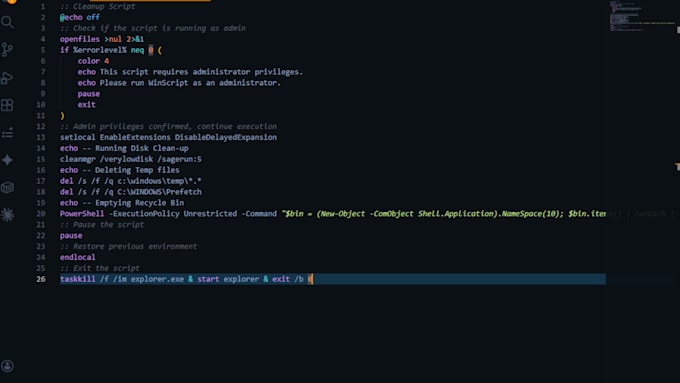Click ':: Admin privileges confirmed, continue execution'
The width and height of the screenshot is (680, 383).
(x=168, y=126)
